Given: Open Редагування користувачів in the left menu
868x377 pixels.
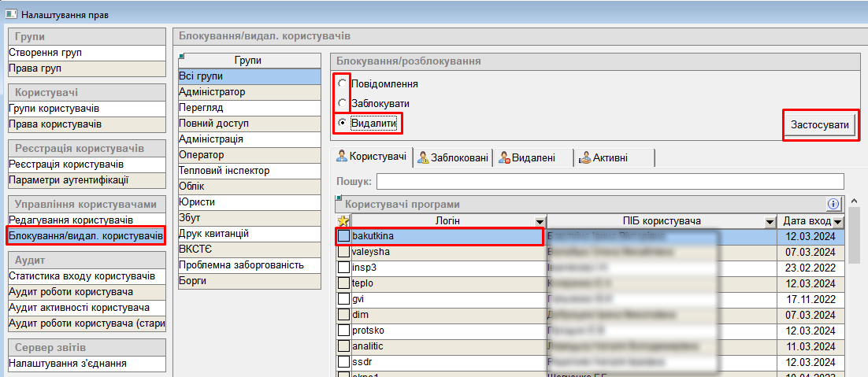Looking at the screenshot, I should (x=71, y=220).
